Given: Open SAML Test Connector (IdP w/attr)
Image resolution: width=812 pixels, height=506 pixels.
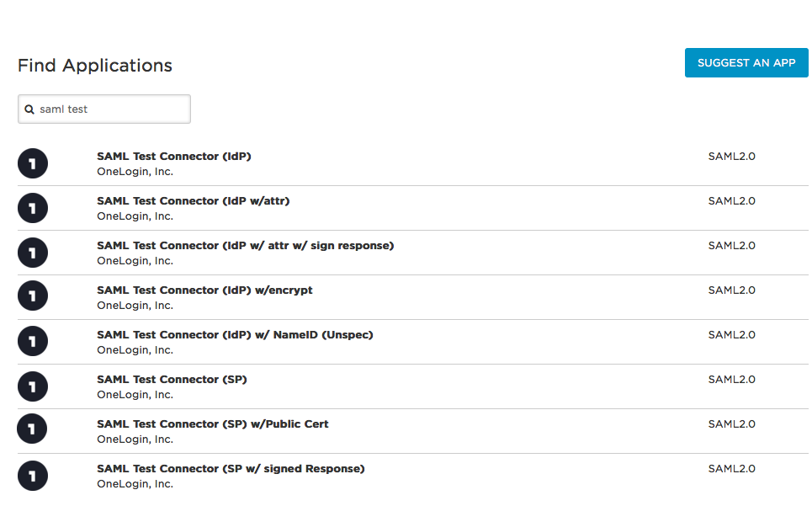Looking at the screenshot, I should coord(194,201).
